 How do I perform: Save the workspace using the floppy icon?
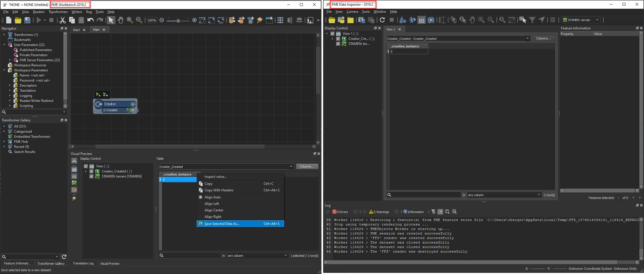click(27, 20)
